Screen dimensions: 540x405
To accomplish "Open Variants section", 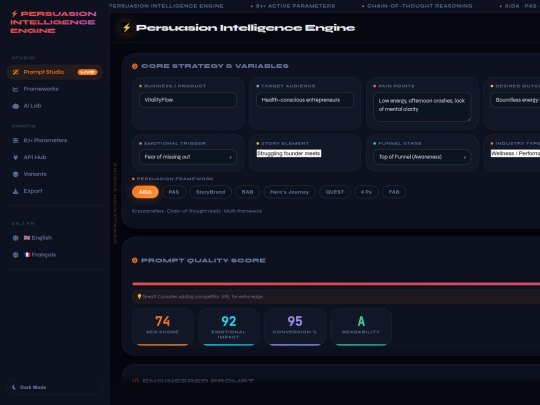I will pyautogui.click(x=54, y=174).
